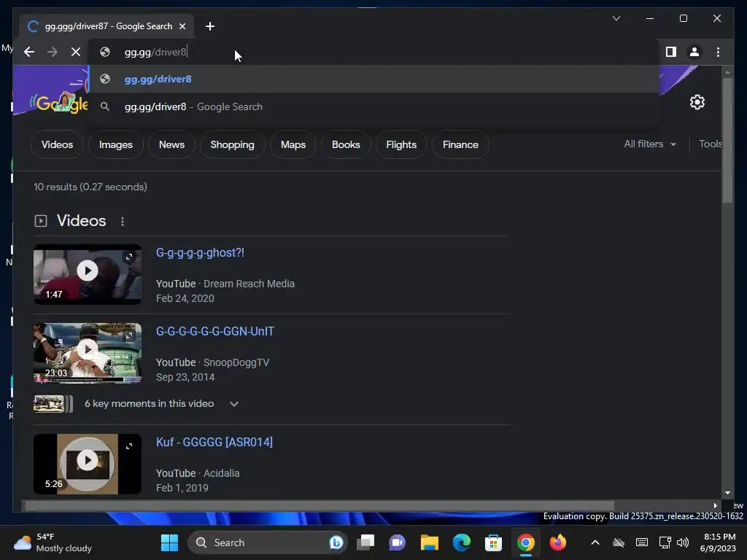
Task: Open Firefox from the taskbar
Action: tap(558, 542)
